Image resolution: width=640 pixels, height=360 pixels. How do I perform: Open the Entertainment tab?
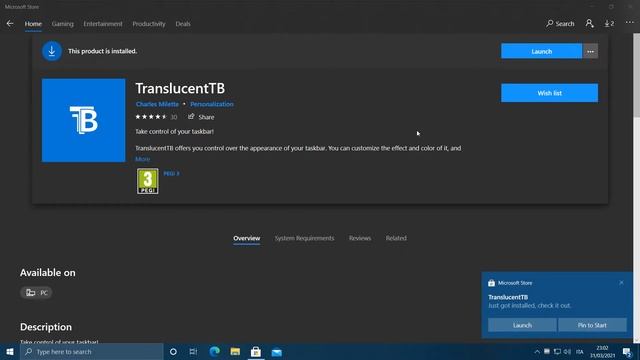point(103,24)
